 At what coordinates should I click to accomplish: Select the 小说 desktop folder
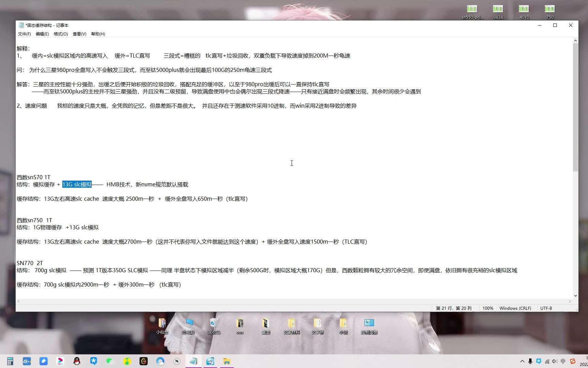[343, 326]
